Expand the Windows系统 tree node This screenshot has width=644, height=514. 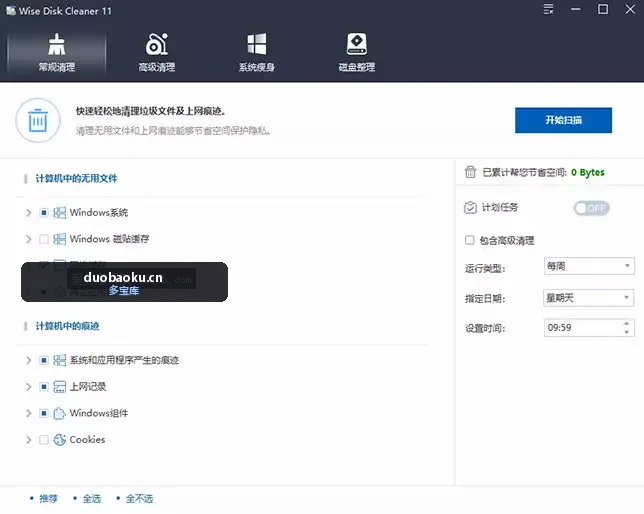point(28,212)
